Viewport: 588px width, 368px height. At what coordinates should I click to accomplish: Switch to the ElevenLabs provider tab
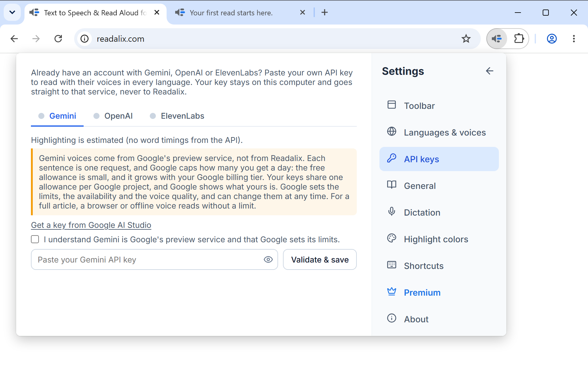pos(177,116)
